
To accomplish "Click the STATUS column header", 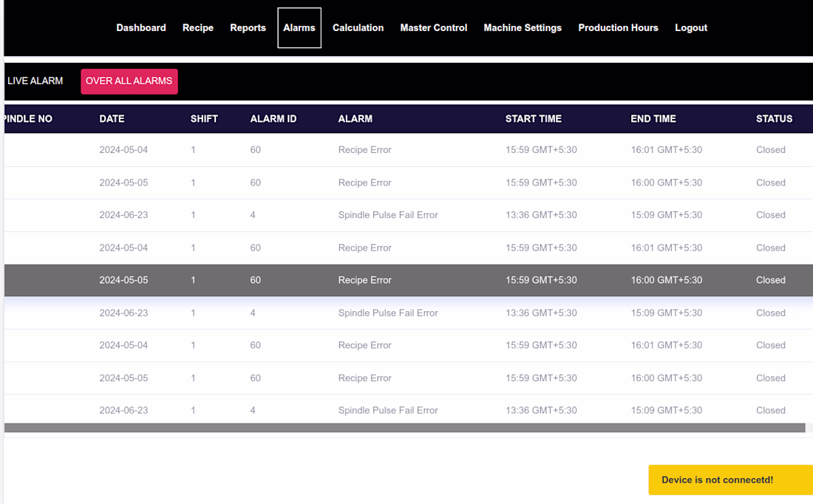I will pyautogui.click(x=774, y=119).
